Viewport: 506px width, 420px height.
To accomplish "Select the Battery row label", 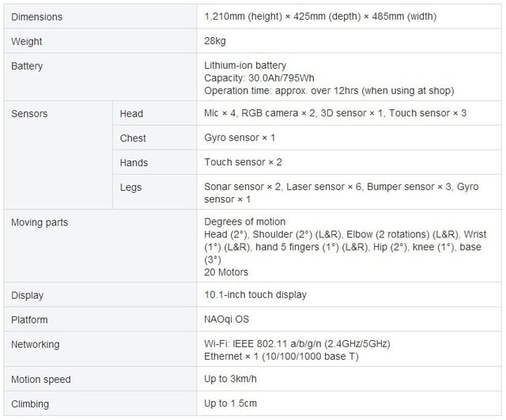I will pyautogui.click(x=27, y=66).
